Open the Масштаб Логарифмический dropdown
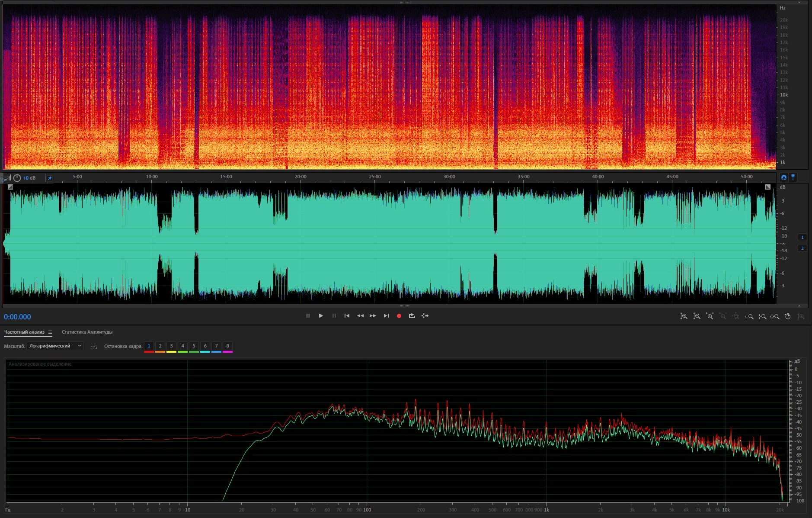 point(54,346)
